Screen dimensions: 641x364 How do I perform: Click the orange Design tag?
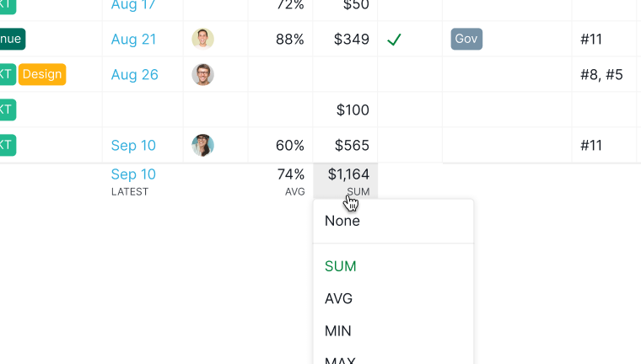(x=42, y=74)
